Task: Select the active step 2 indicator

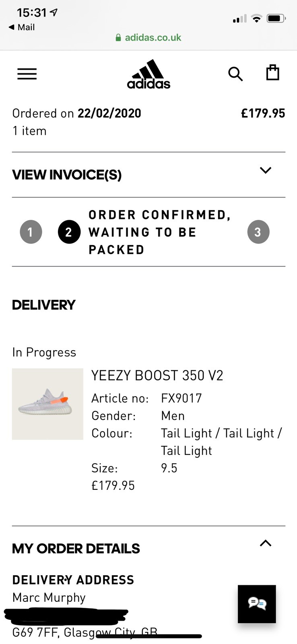Action: (69, 232)
